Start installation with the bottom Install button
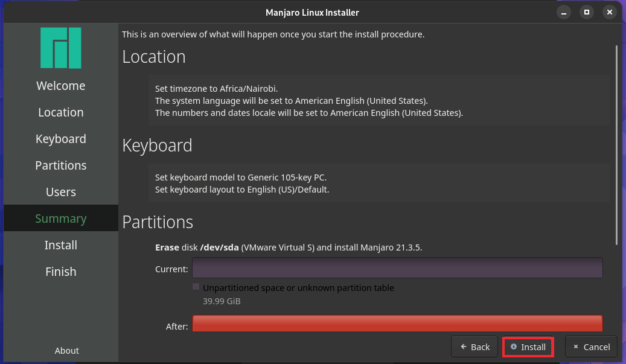626x364 pixels. [x=528, y=347]
